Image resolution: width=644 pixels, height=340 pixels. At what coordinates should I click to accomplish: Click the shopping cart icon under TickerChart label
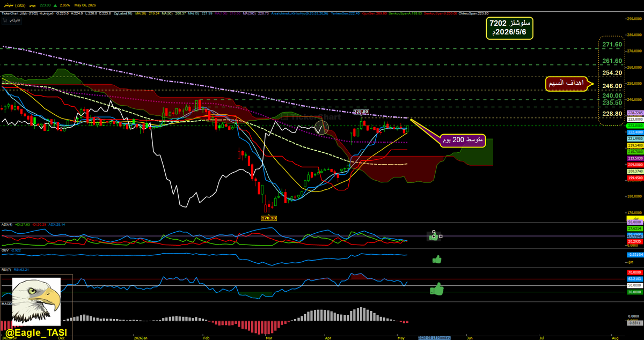(x=4, y=20)
